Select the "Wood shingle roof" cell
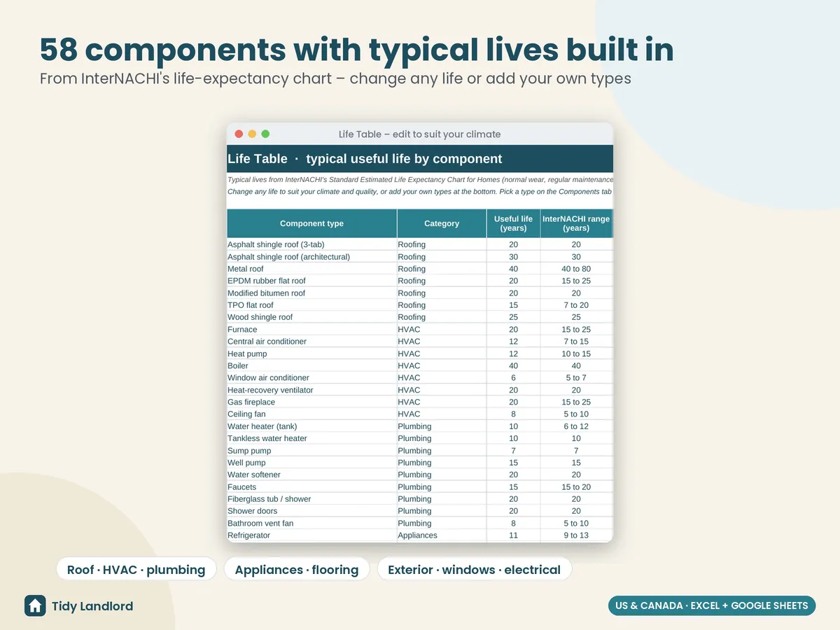This screenshot has height=630, width=840. tap(312, 317)
